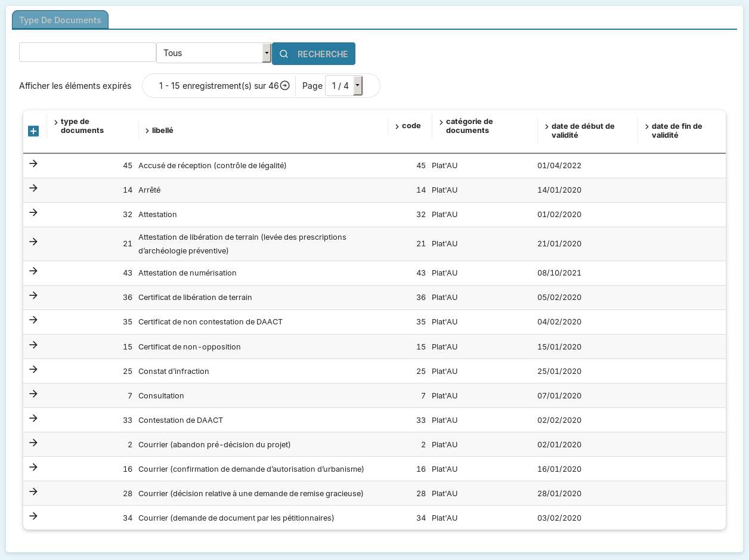The height and width of the screenshot is (560, 749).
Task: Open the Accusé de réception row arrow
Action: [33, 164]
